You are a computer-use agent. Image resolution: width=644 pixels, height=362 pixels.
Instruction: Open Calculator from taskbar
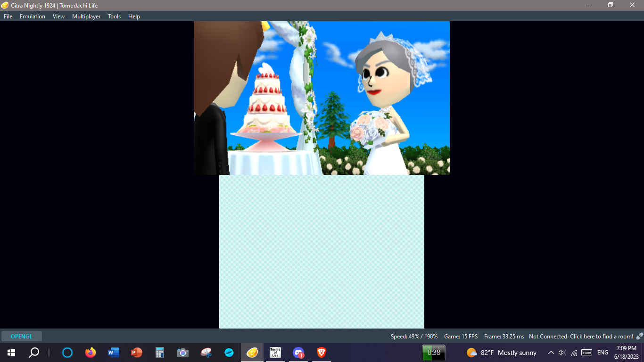[x=160, y=353]
